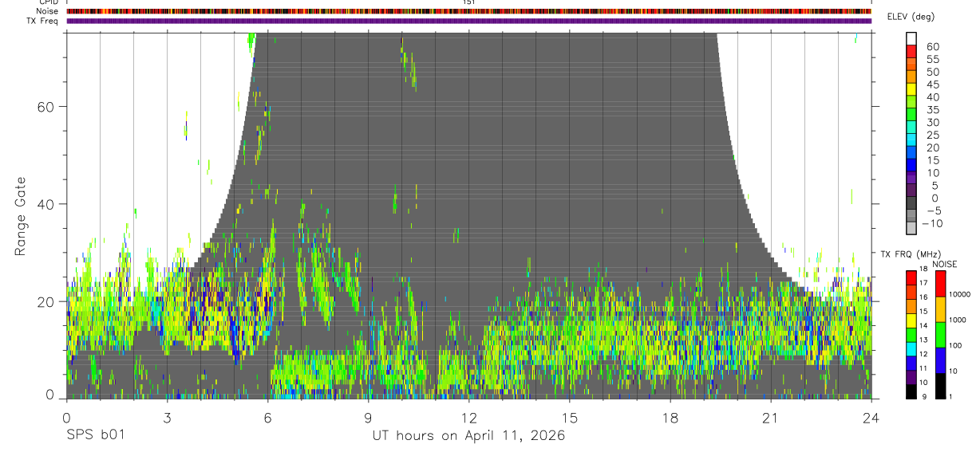Click the '100' value on the NOISE scale

coord(954,346)
